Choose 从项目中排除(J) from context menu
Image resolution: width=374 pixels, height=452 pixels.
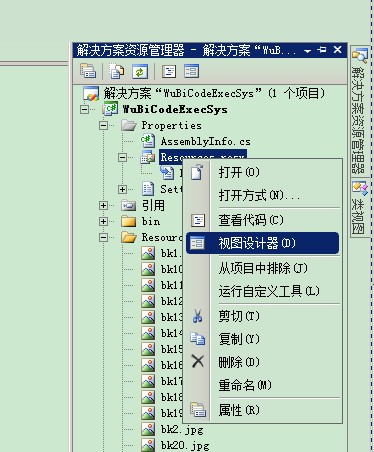[263, 268]
